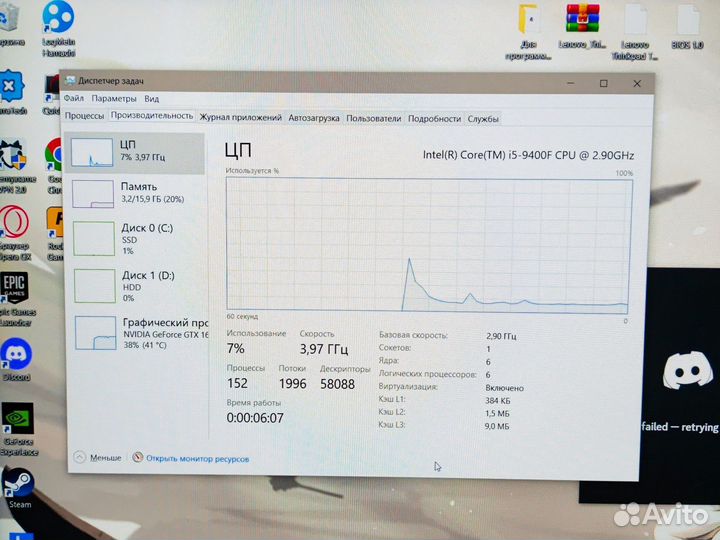Click Открыть монитор ресурсов link
The height and width of the screenshot is (540, 720).
pos(197,458)
